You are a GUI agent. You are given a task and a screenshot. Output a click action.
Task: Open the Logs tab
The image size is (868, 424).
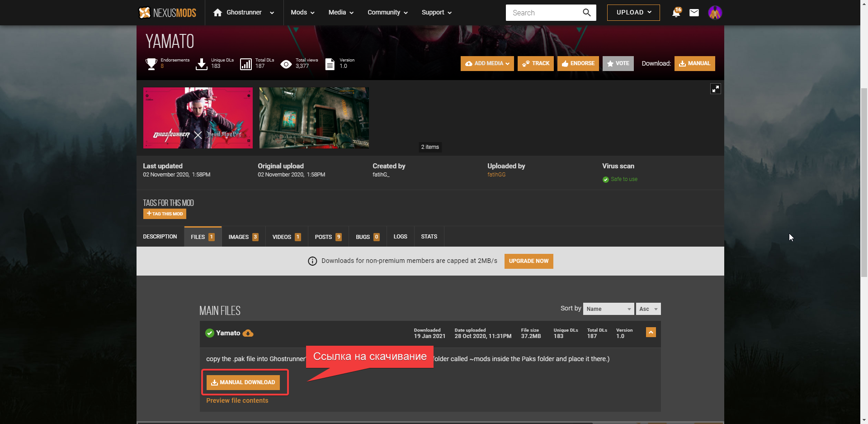(400, 237)
